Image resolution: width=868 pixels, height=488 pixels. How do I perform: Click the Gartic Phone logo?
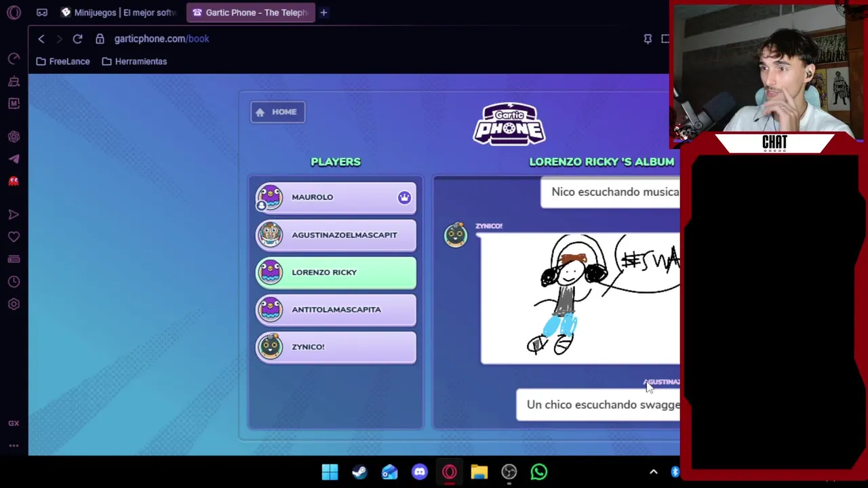(x=509, y=124)
